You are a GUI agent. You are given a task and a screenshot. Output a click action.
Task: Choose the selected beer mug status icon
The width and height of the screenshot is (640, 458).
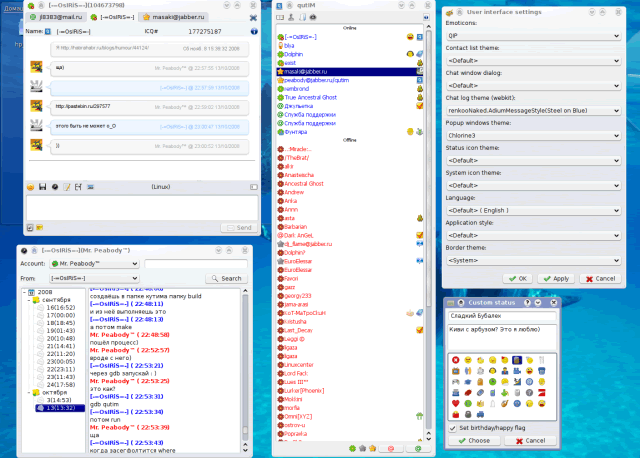pyautogui.click(x=517, y=360)
